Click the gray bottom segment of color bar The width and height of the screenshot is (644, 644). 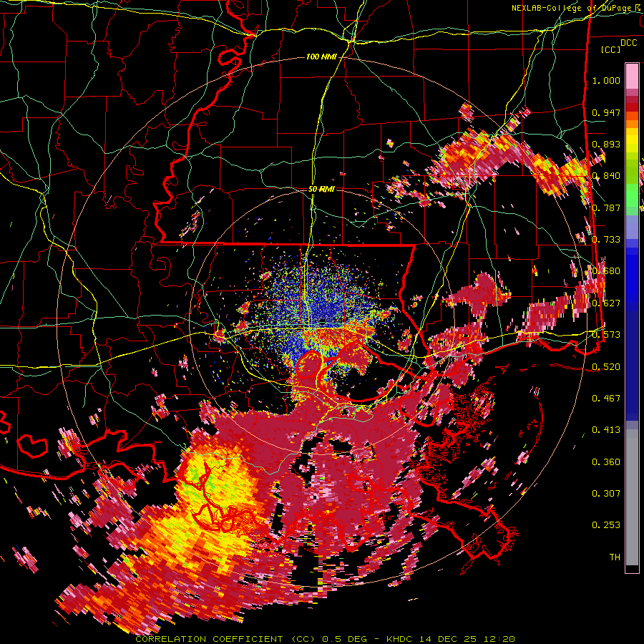click(x=632, y=497)
